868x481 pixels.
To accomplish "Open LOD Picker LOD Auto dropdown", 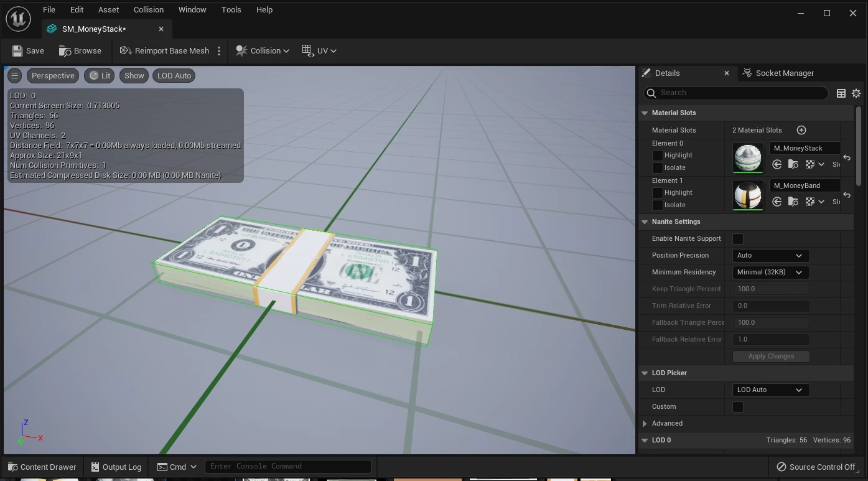I will 770,390.
